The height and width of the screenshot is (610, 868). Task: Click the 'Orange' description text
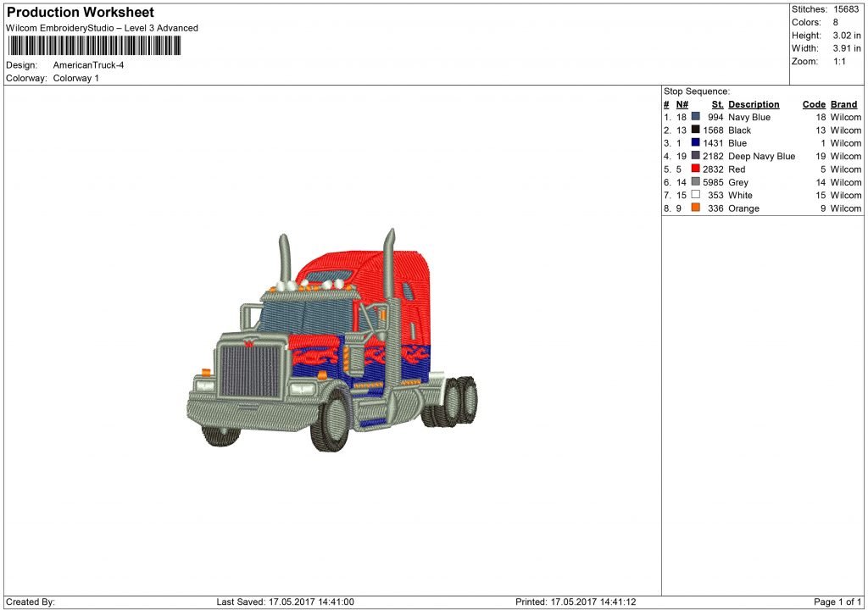tap(743, 208)
